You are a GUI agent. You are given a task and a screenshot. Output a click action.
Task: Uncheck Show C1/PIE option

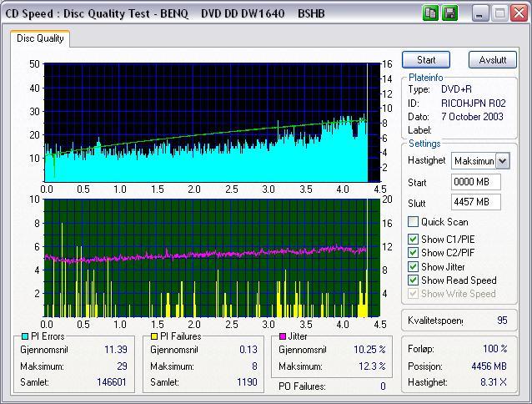click(413, 240)
